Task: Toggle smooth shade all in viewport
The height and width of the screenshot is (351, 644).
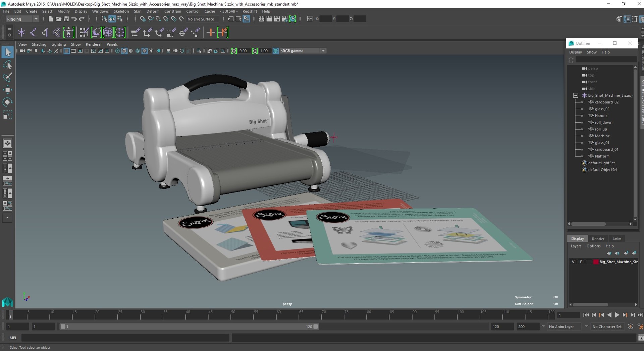Action: pyautogui.click(x=124, y=51)
